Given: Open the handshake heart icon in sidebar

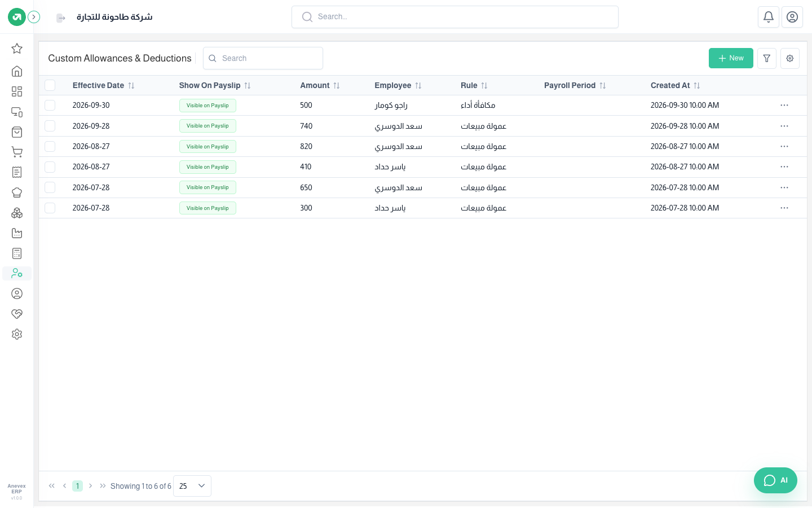Looking at the screenshot, I should (17, 314).
